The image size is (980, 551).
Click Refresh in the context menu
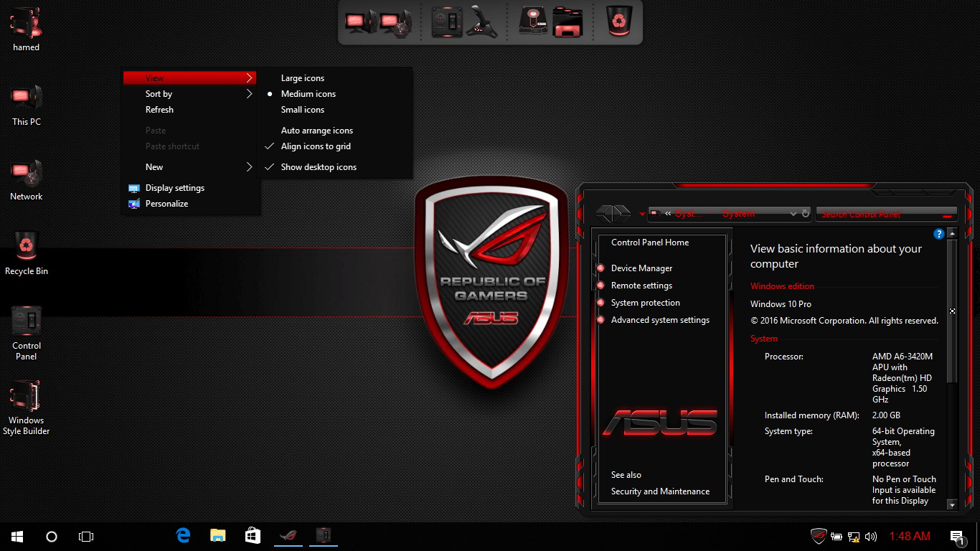(159, 109)
